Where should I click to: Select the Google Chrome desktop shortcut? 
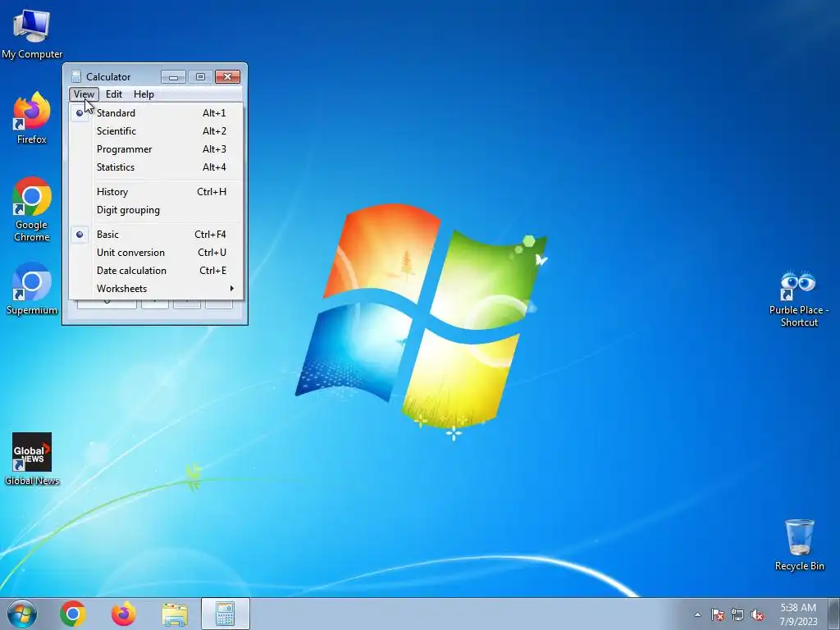coord(32,209)
